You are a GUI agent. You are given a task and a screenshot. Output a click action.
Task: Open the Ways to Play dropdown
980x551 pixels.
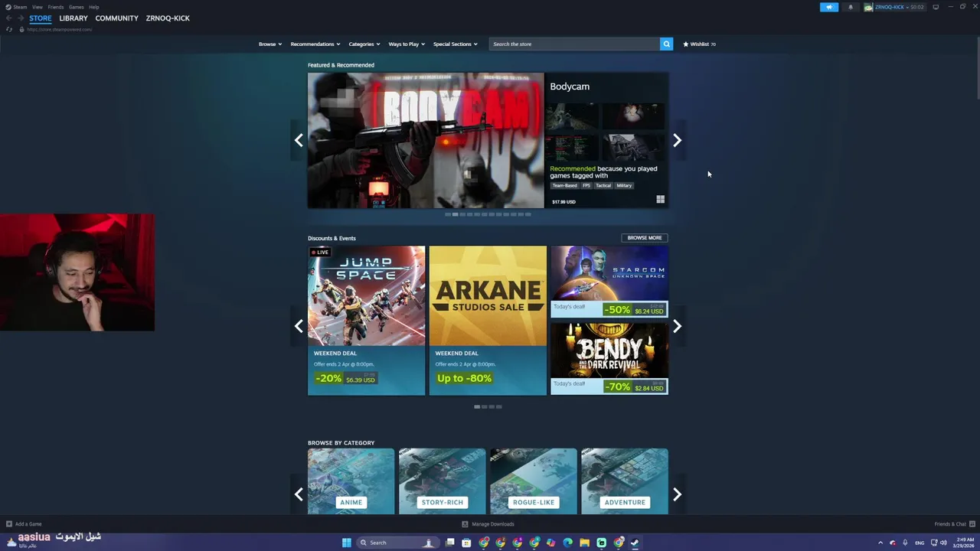coord(407,44)
